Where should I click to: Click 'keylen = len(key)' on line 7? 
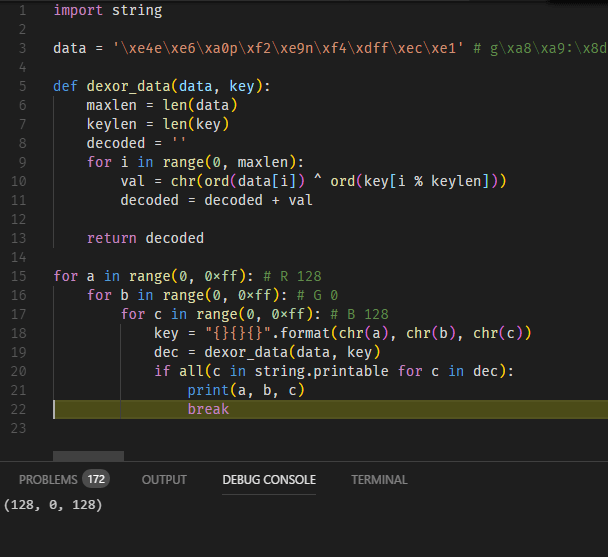(158, 124)
